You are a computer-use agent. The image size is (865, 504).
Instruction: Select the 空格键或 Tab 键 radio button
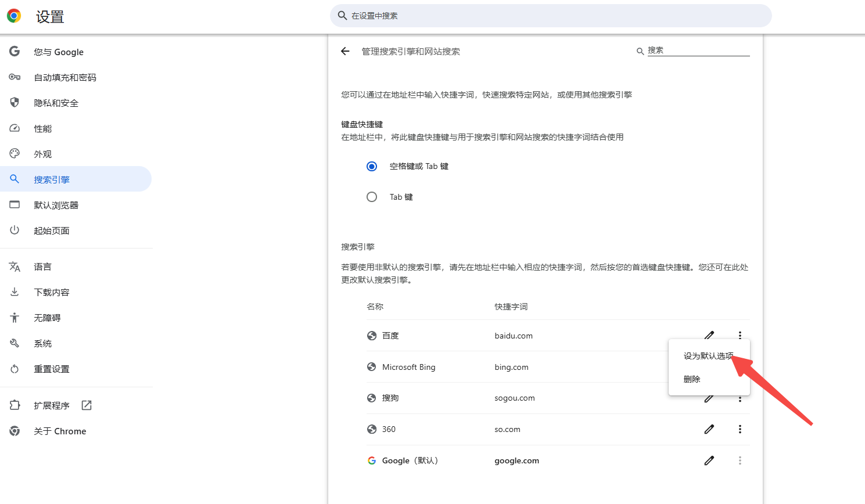click(372, 166)
